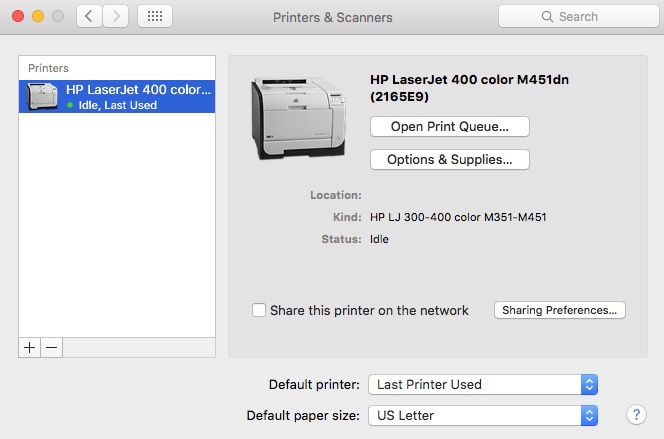The height and width of the screenshot is (439, 664).
Task: Click the Idle, Last Used status line
Action: tap(117, 105)
